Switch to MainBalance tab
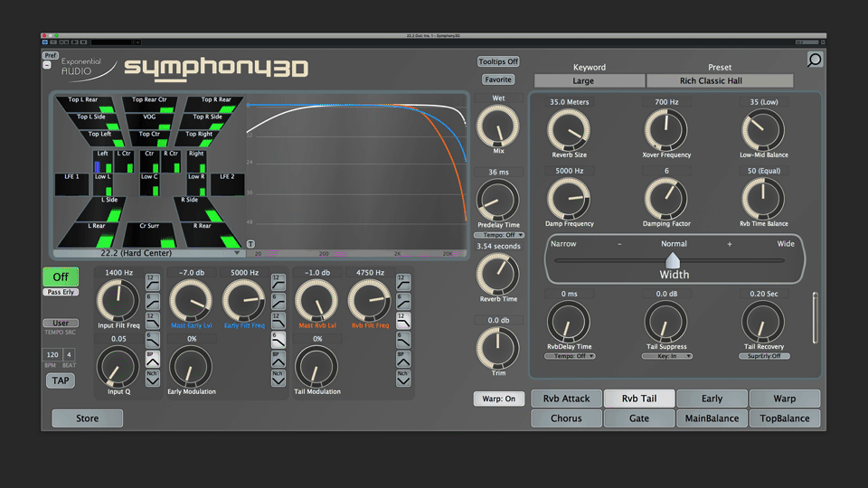Screen dimensions: 868x488 pyautogui.click(x=712, y=418)
